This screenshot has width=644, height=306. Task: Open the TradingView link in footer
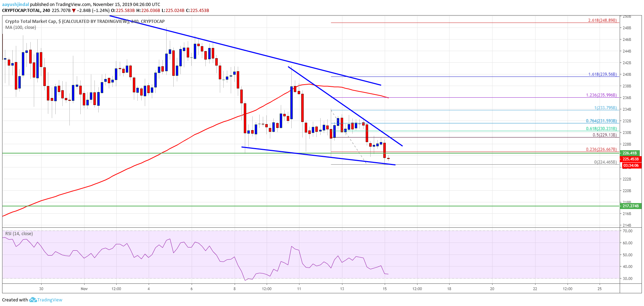tap(50, 300)
